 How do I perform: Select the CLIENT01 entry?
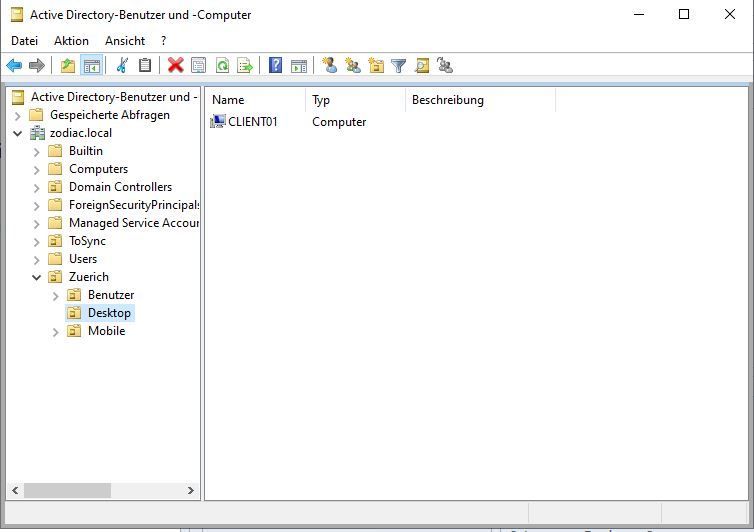tap(252, 122)
